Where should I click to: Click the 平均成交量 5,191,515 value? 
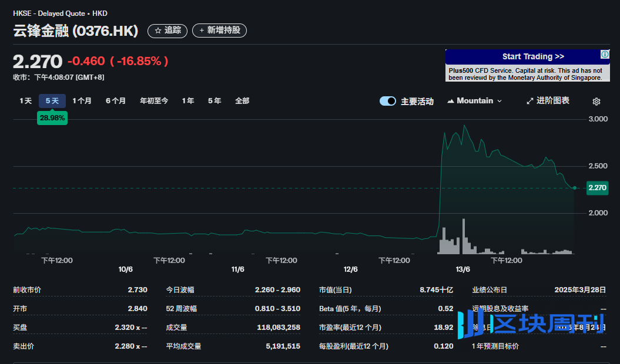pos(283,346)
